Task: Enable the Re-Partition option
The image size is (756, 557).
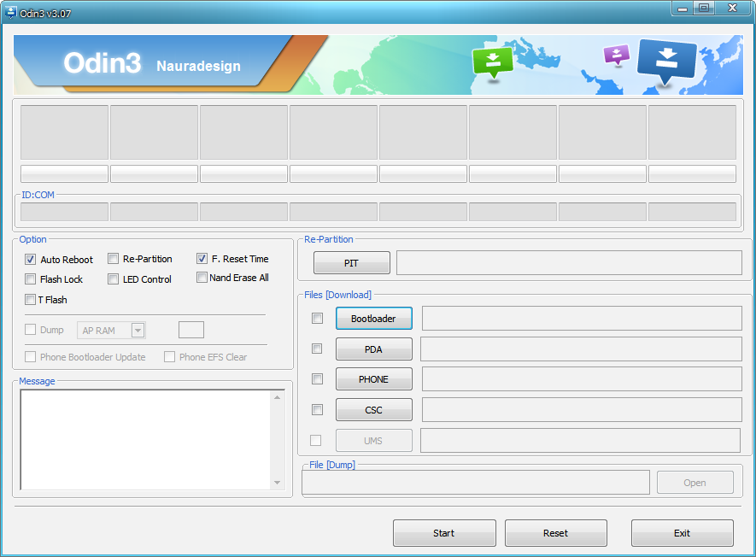Action: [x=113, y=259]
